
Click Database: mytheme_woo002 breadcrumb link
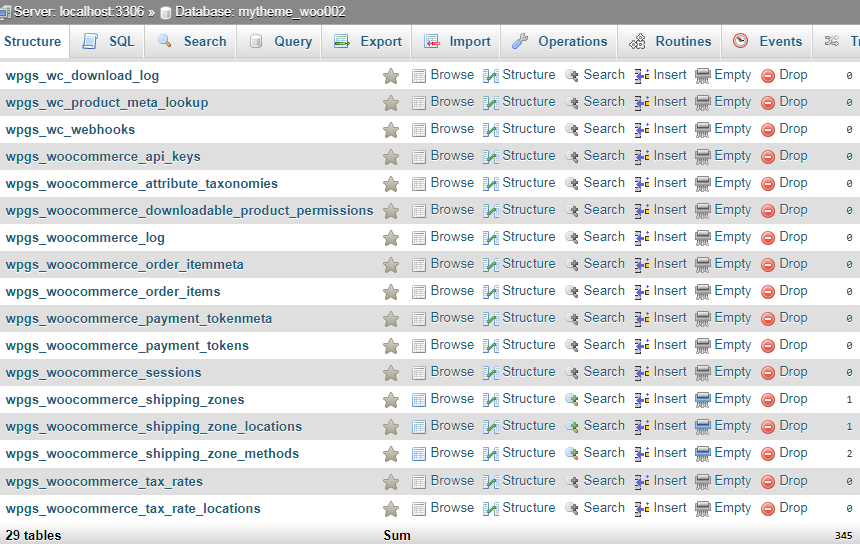tap(261, 12)
